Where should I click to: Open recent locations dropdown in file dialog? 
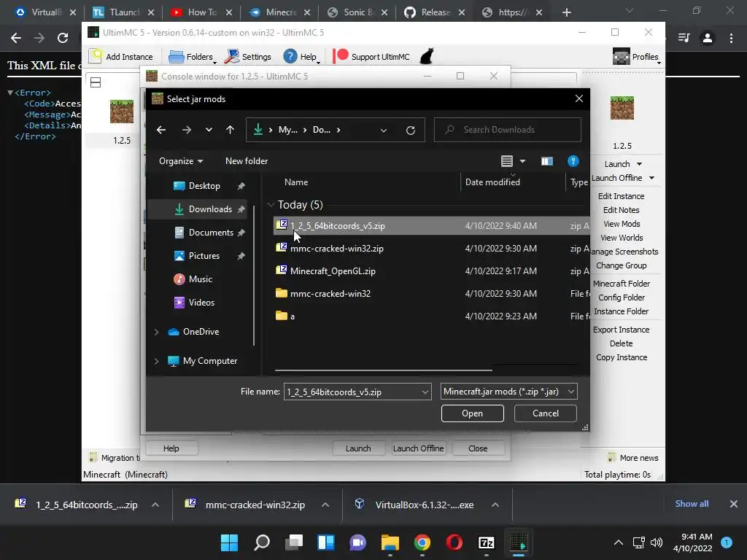coord(209,130)
